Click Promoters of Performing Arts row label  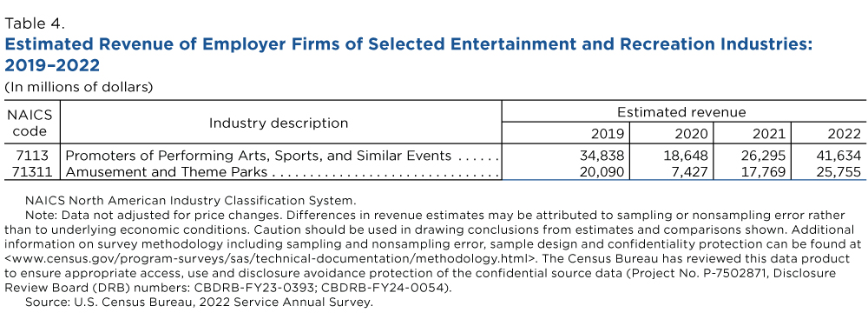click(x=259, y=156)
